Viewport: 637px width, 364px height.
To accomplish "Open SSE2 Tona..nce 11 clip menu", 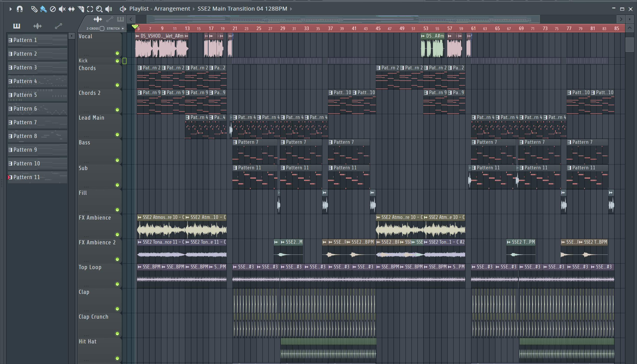I will pyautogui.click(x=140, y=242).
